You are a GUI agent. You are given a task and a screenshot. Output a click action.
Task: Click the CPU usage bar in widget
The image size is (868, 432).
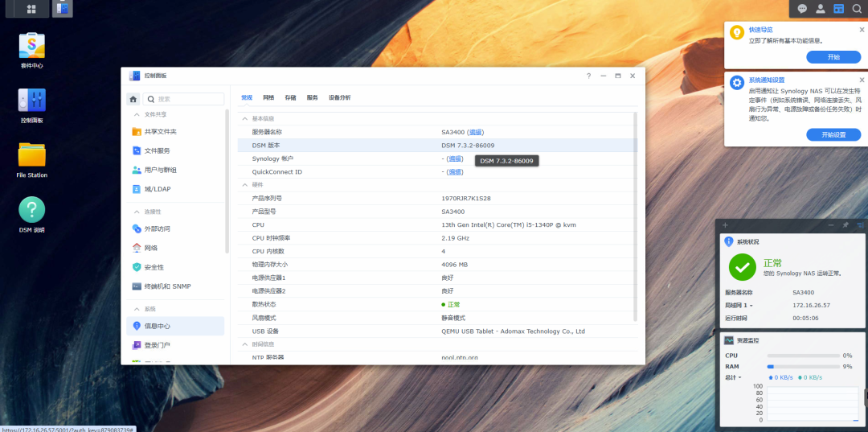coord(803,356)
